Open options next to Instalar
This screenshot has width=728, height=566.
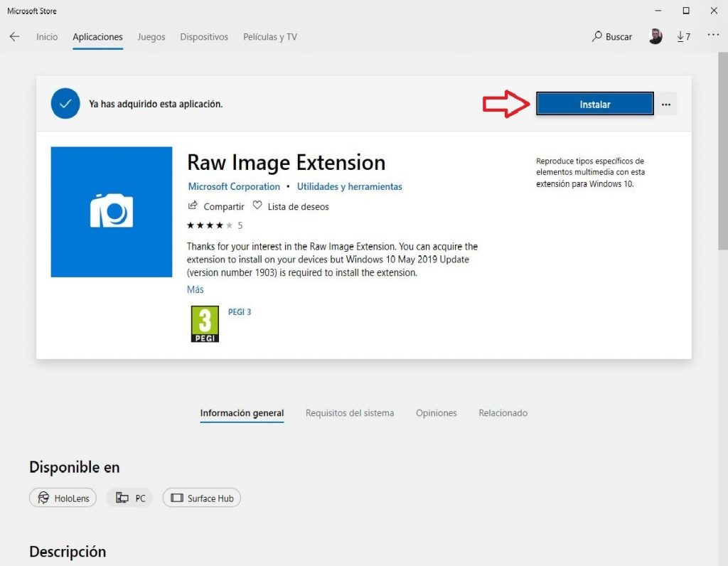pos(665,104)
